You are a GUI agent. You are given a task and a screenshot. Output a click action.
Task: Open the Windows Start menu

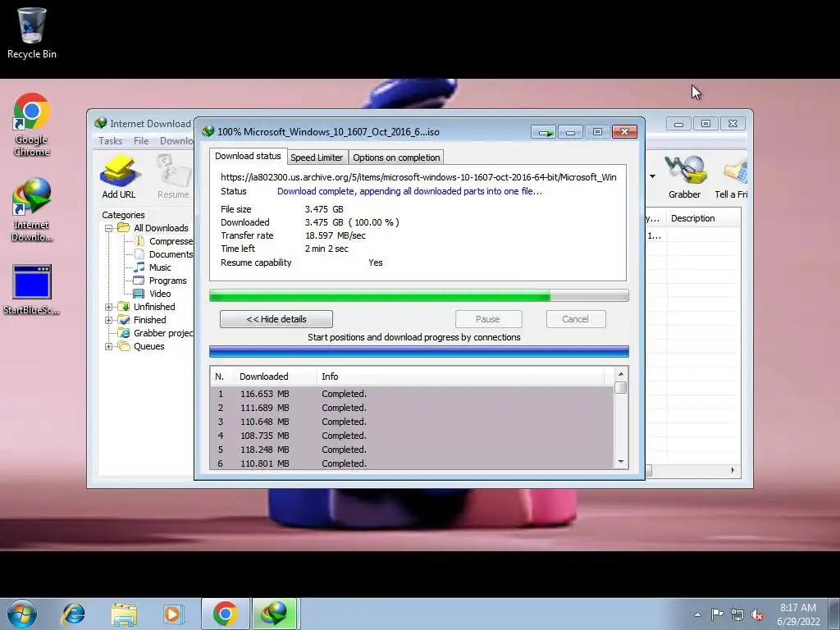pyautogui.click(x=22, y=614)
